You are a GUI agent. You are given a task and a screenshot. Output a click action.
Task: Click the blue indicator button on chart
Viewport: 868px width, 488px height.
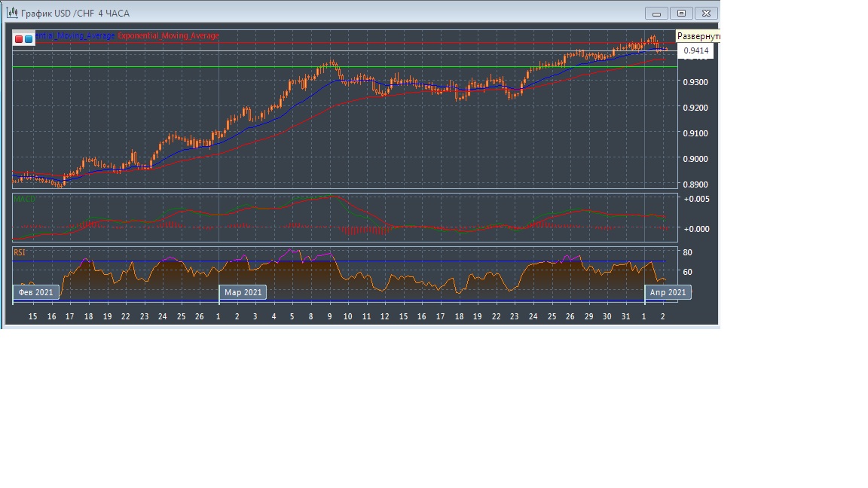pyautogui.click(x=29, y=38)
